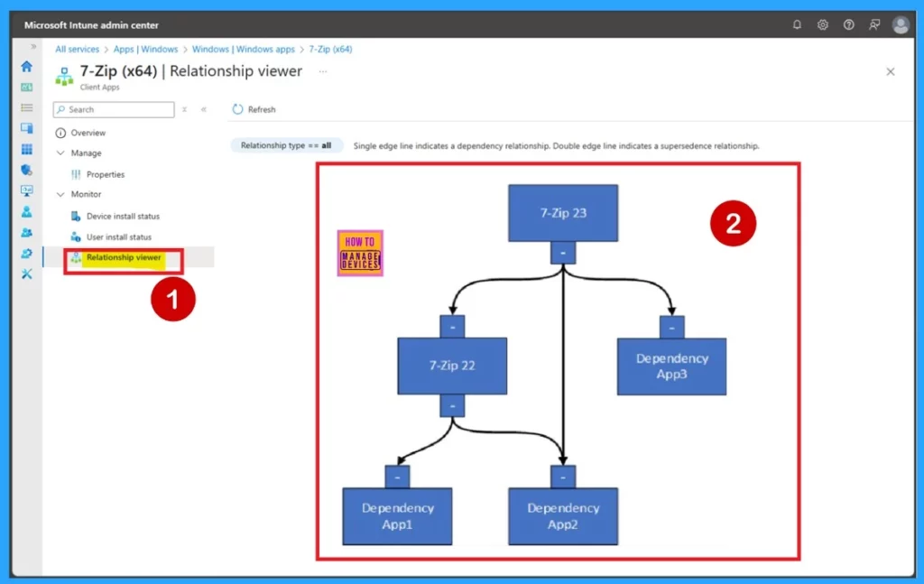Open the notifications bell icon
924x584 pixels.
797,24
